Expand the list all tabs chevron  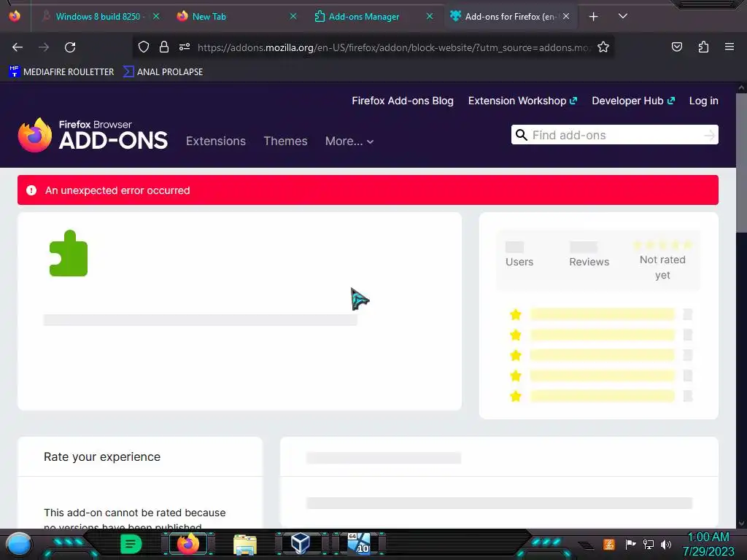pos(623,16)
